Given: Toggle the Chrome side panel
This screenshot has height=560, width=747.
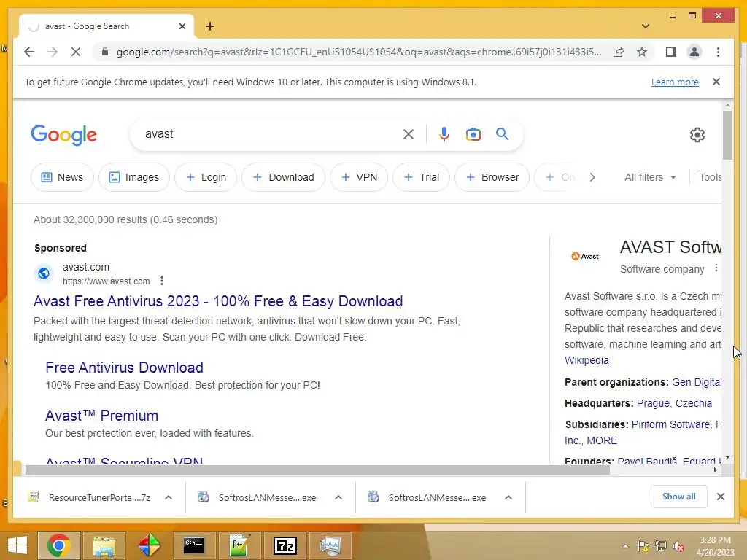Looking at the screenshot, I should [x=671, y=52].
